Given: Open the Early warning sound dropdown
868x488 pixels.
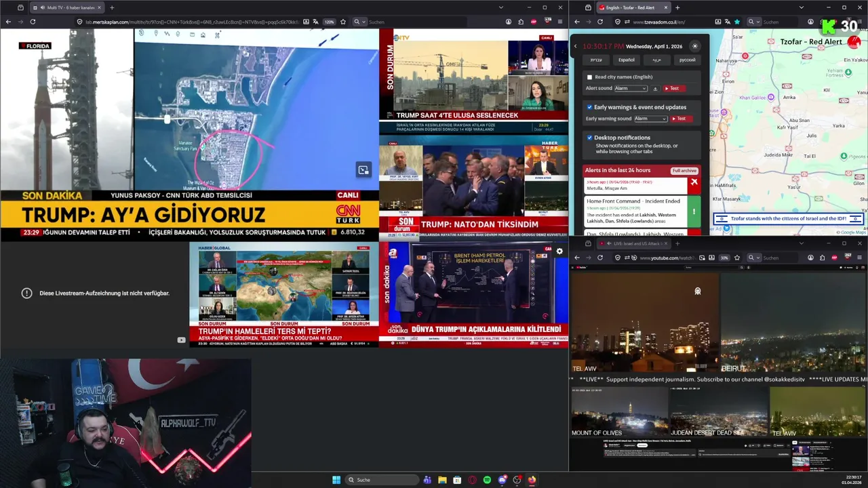Looking at the screenshot, I should click(x=651, y=119).
